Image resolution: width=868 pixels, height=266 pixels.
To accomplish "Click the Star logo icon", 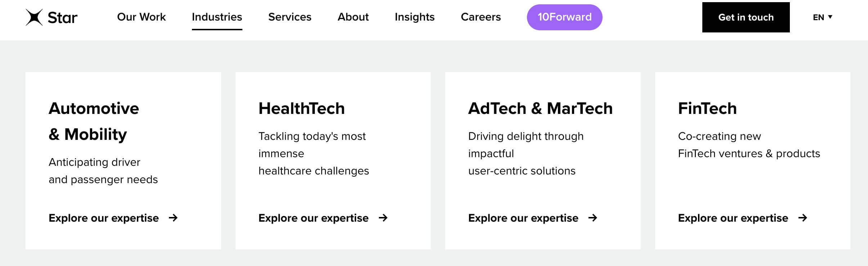I will [x=34, y=17].
